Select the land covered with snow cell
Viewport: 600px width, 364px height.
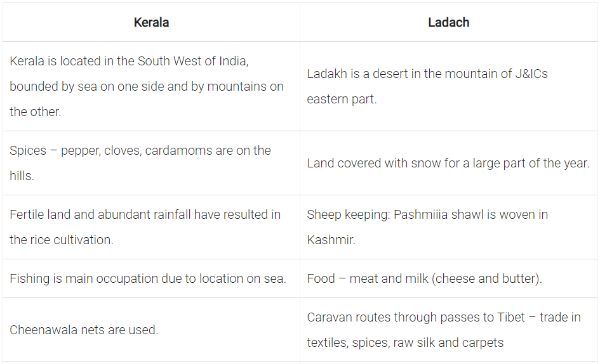(x=448, y=163)
